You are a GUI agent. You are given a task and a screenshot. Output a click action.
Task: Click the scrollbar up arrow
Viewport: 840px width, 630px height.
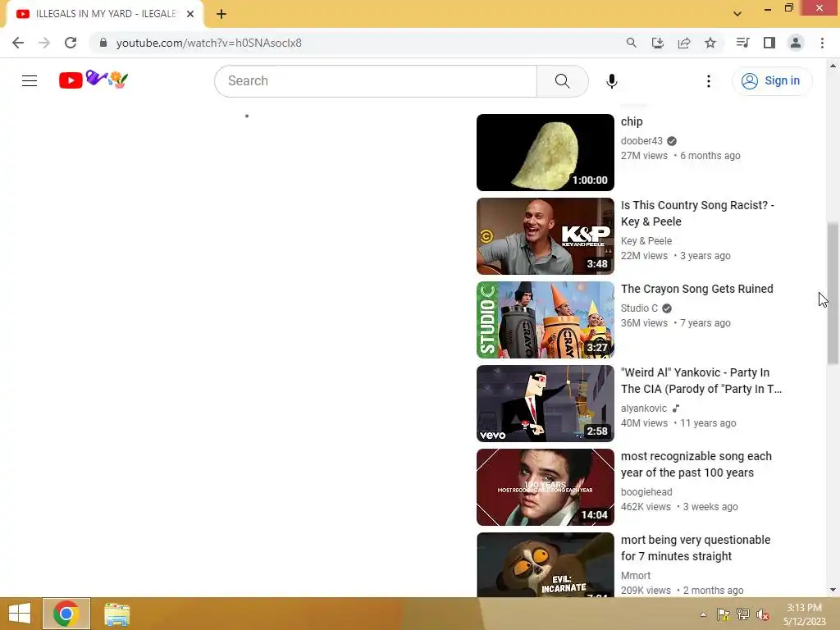[x=833, y=66]
